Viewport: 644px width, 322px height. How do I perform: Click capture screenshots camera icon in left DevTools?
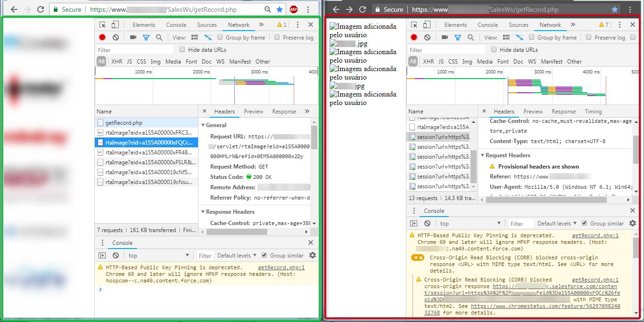133,37
